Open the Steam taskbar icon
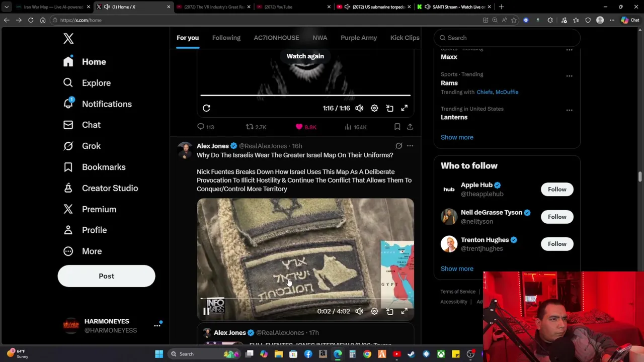644x362 pixels. (411, 354)
